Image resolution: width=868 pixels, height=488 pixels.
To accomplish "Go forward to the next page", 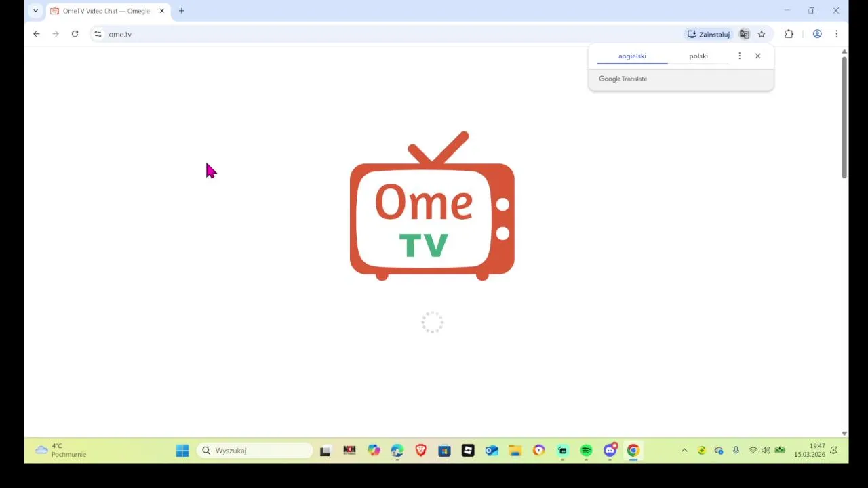I will coord(56,34).
